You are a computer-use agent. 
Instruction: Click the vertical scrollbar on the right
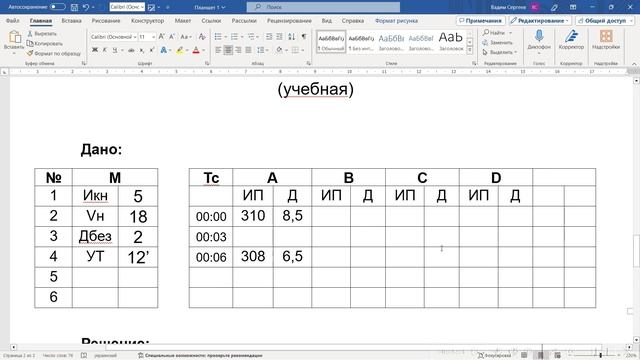coord(636,210)
